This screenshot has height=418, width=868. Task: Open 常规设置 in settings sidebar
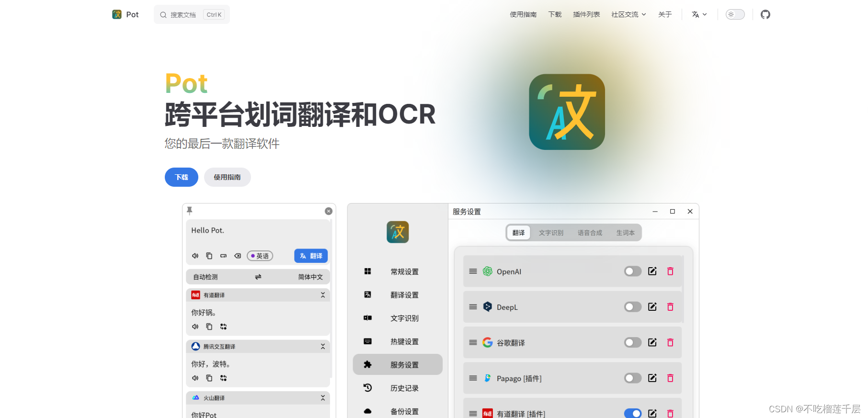[398, 271]
